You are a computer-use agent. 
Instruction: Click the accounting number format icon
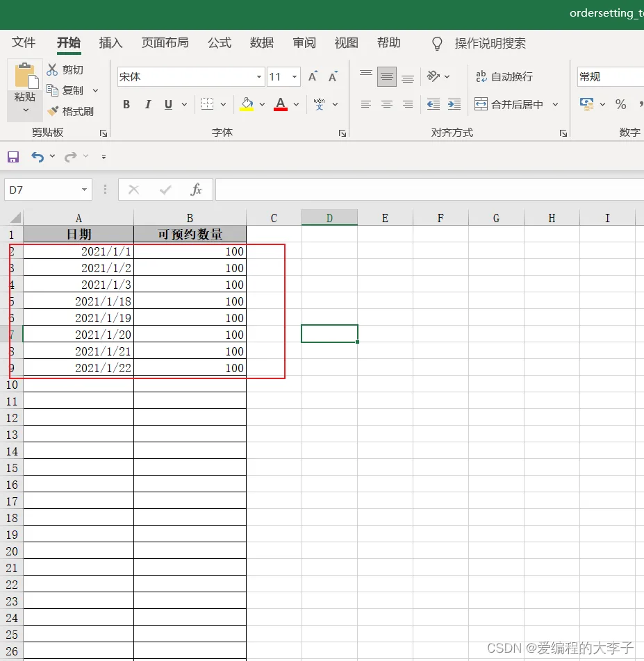click(x=586, y=104)
